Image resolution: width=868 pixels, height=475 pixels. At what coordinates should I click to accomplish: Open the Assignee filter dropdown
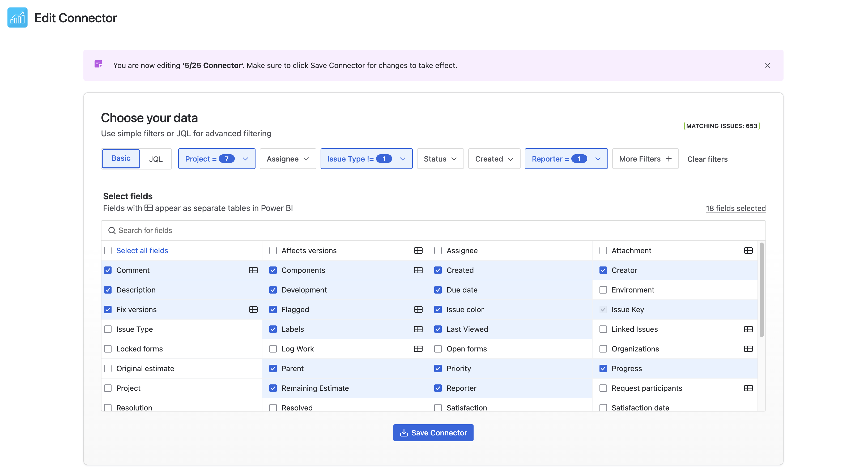[x=288, y=159]
